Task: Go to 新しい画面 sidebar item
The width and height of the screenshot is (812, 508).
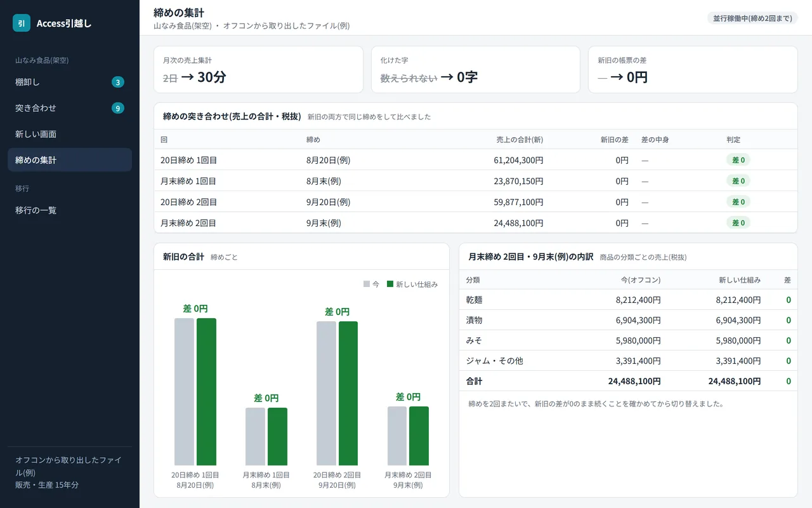Action: [70, 134]
